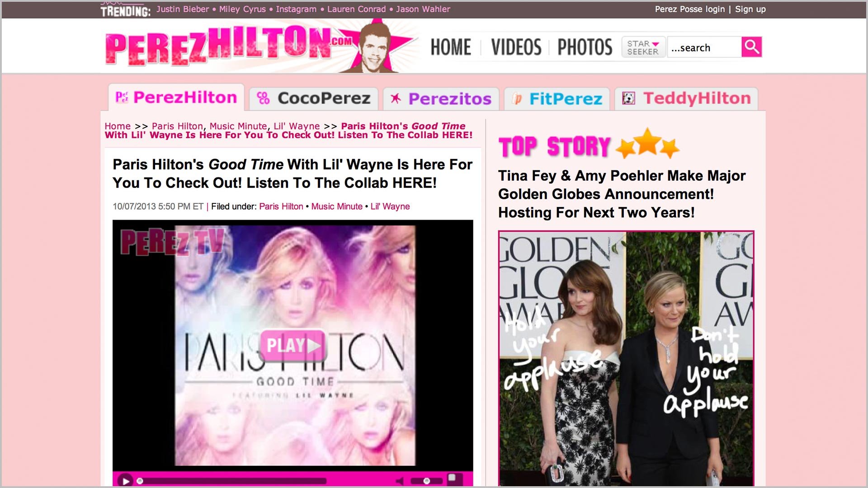Click the Paris Hilton breadcrumb link
This screenshot has width=868, height=488.
tap(177, 126)
